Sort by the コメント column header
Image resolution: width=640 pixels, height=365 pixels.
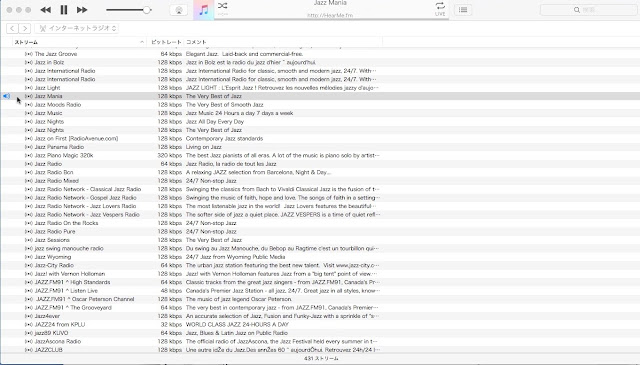click(x=283, y=42)
